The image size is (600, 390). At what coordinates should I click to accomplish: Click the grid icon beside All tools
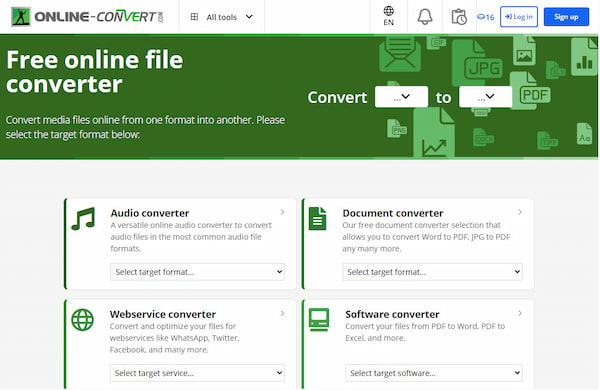194,17
